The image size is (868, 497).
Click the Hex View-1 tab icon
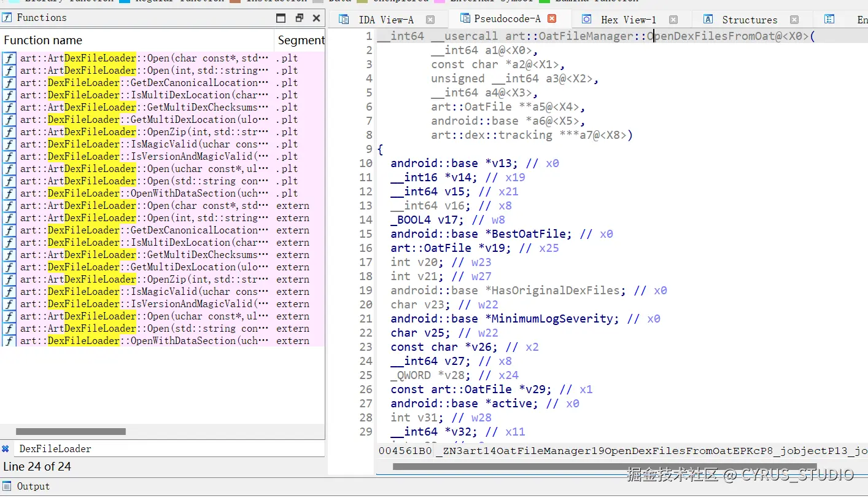[586, 20]
